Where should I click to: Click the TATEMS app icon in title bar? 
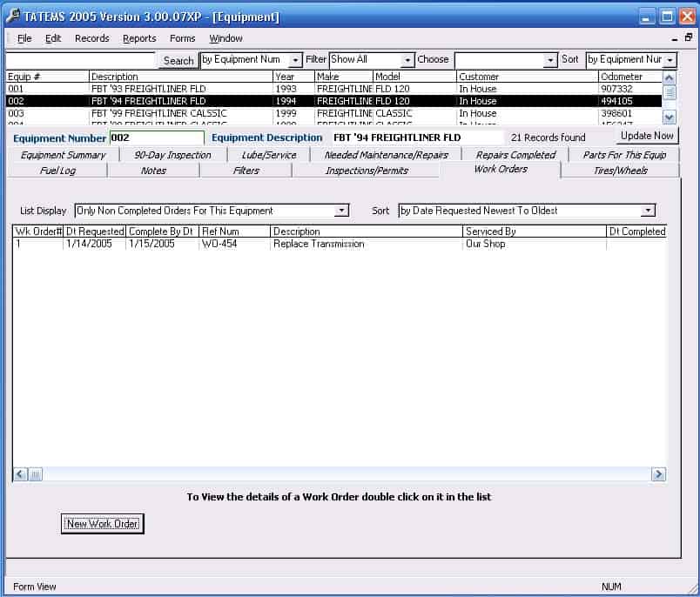pyautogui.click(x=13, y=16)
